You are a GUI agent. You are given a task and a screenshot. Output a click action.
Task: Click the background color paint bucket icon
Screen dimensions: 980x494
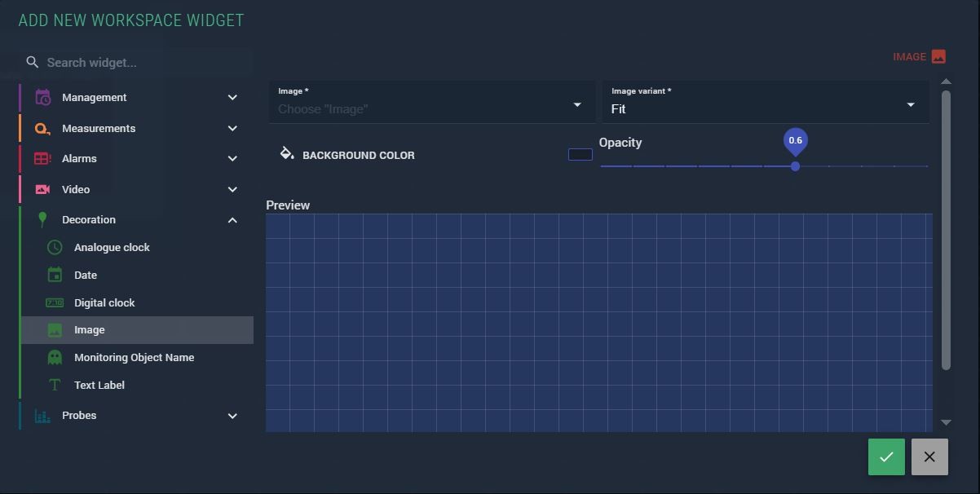click(287, 153)
